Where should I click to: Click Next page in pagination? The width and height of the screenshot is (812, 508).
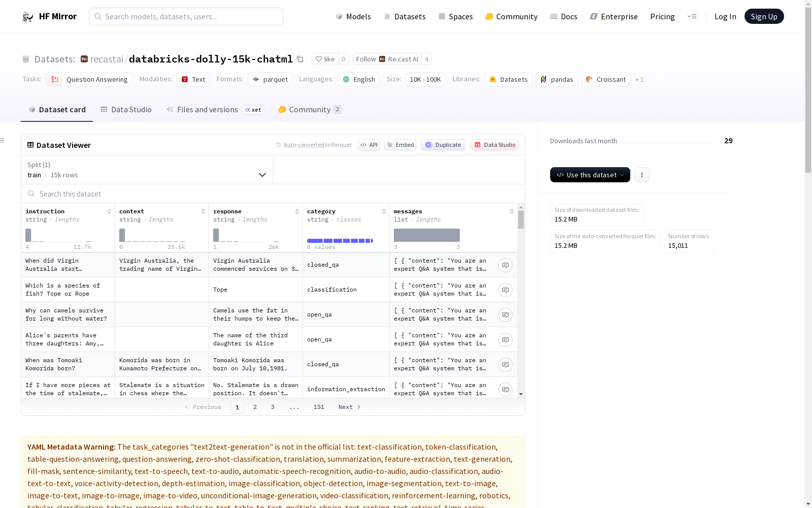[x=350, y=407]
